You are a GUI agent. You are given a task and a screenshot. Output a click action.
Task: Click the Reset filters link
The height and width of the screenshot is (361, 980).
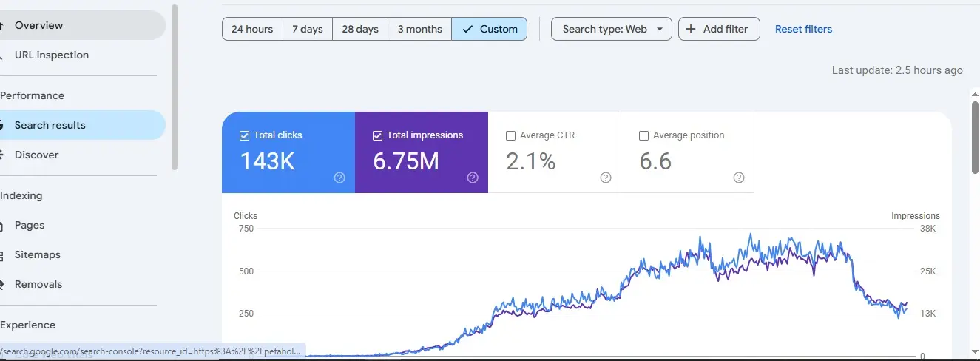[x=803, y=29]
